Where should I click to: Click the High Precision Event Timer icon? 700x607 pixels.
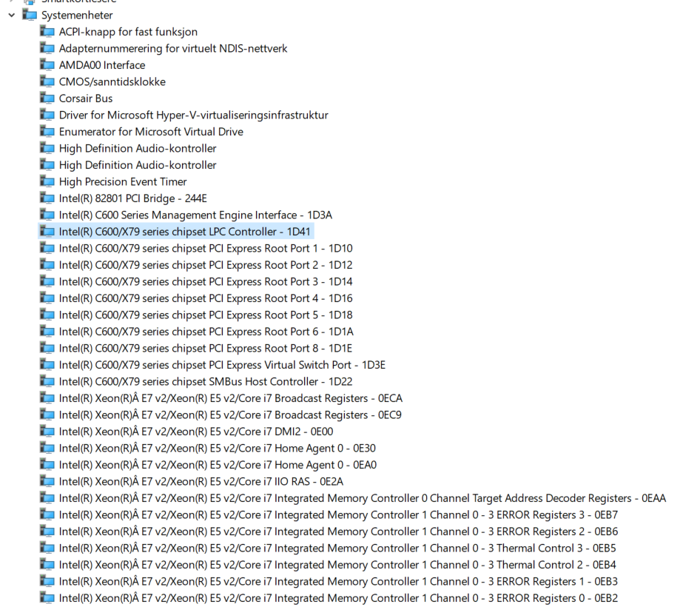point(47,181)
